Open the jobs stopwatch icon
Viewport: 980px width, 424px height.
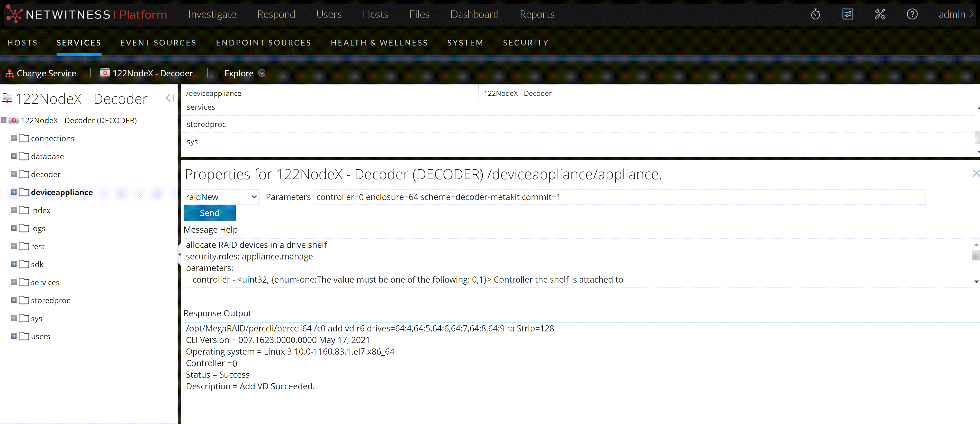pyautogui.click(x=815, y=14)
